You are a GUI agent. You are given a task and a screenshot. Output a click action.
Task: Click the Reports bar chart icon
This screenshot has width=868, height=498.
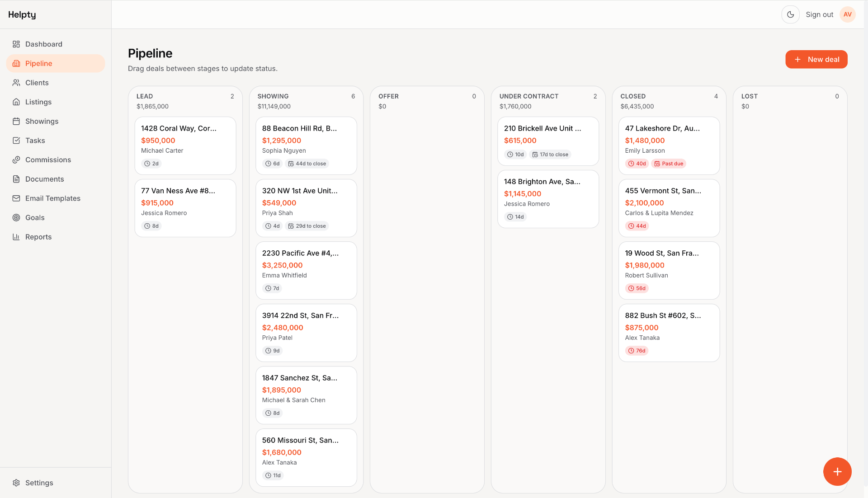[16, 237]
